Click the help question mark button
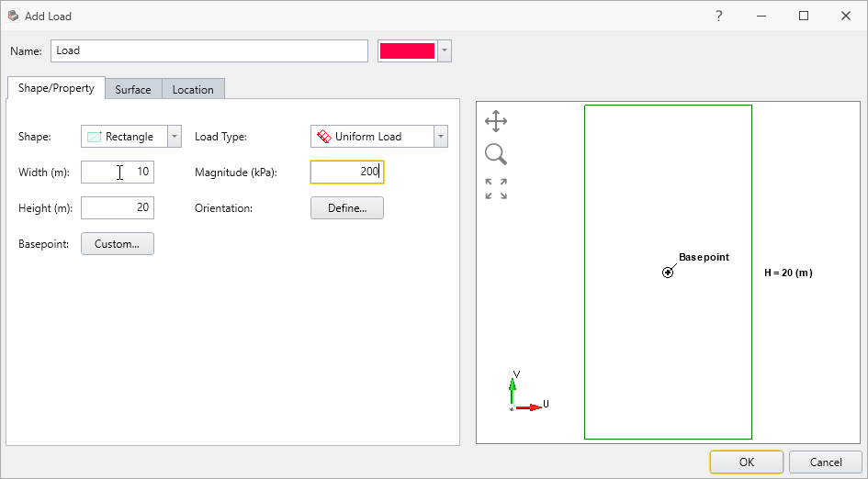Screen dimensions: 868x479 point(718,16)
